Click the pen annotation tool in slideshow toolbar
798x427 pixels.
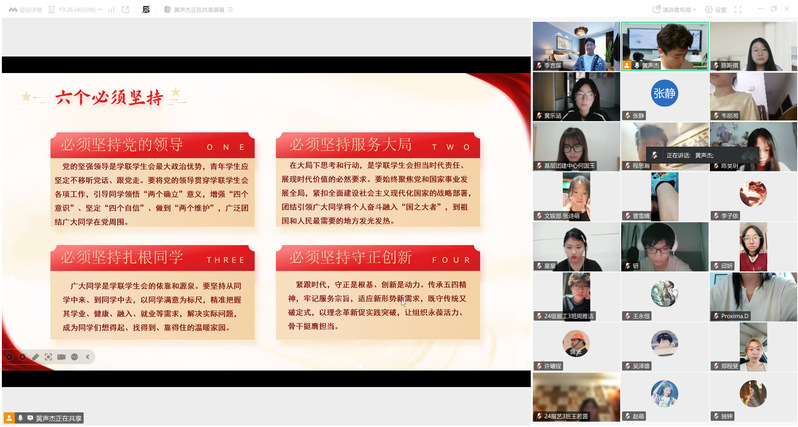coord(35,356)
